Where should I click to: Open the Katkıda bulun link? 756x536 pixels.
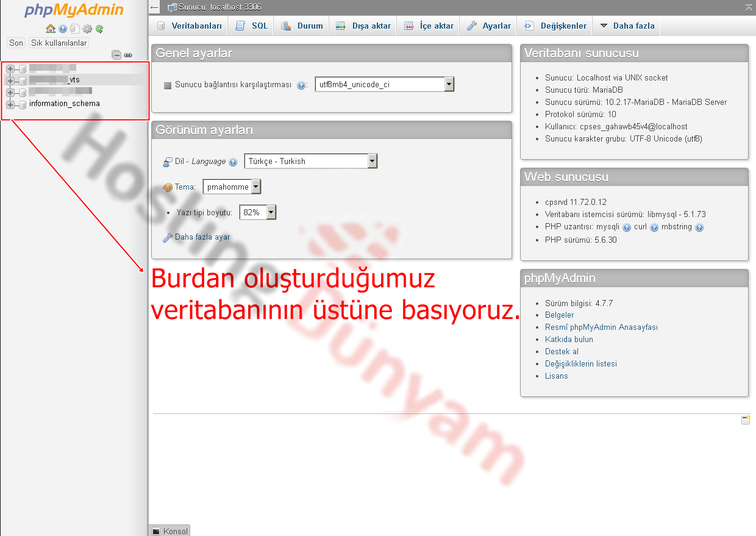click(569, 340)
